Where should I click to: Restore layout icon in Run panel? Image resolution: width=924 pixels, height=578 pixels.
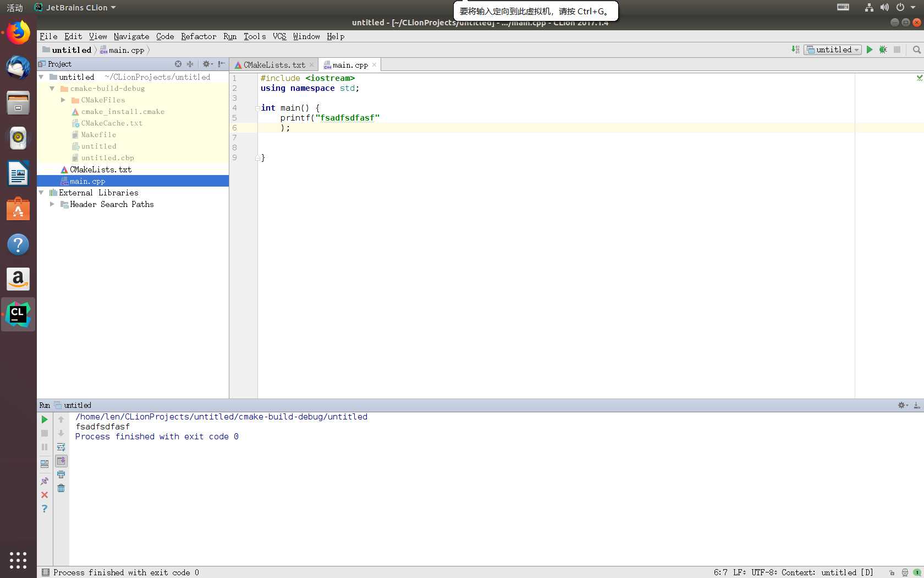click(45, 464)
